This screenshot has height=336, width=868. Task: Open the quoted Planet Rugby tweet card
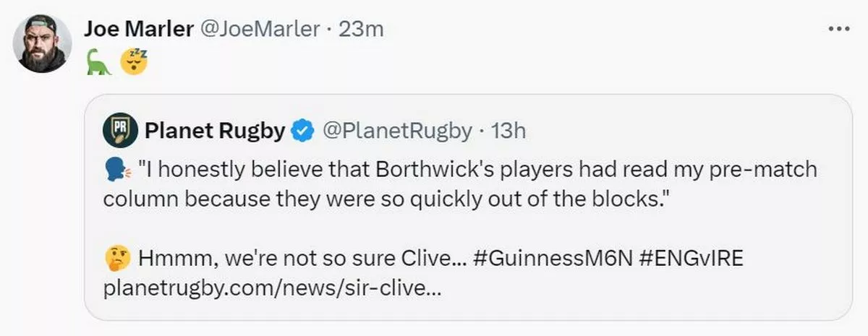468,207
